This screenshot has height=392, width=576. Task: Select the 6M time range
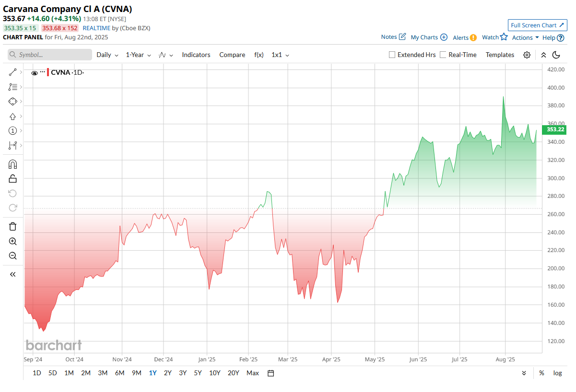coord(119,373)
